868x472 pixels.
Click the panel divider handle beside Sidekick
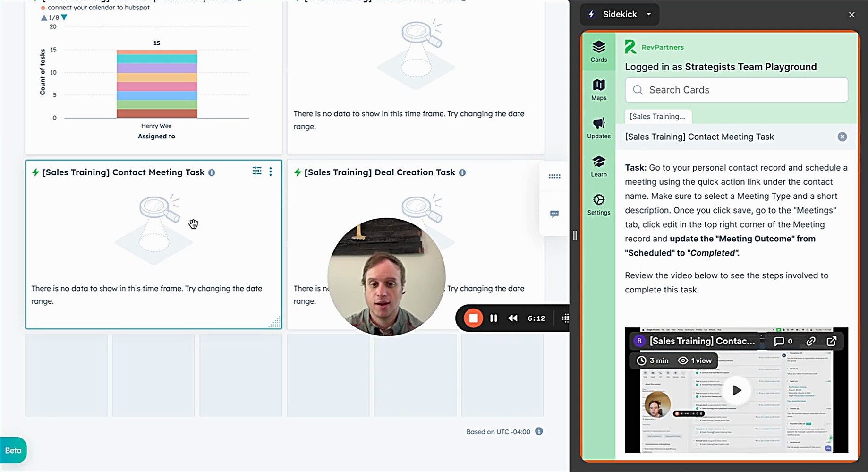point(575,235)
